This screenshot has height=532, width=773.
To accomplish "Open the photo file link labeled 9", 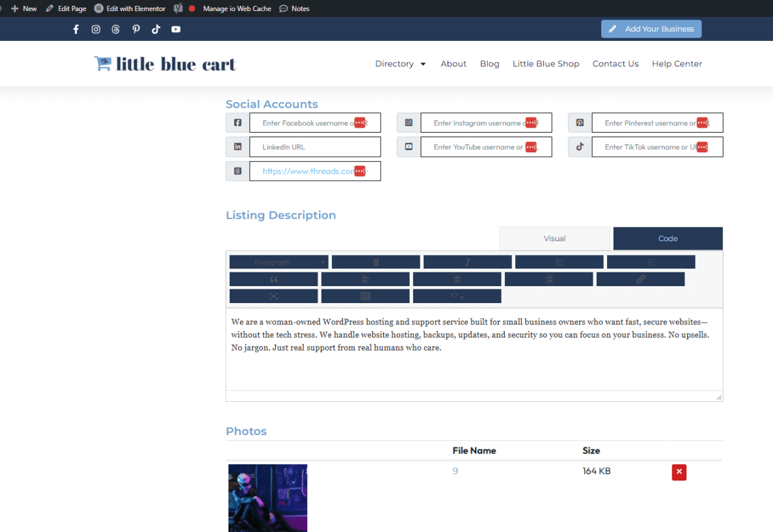I will pos(455,471).
